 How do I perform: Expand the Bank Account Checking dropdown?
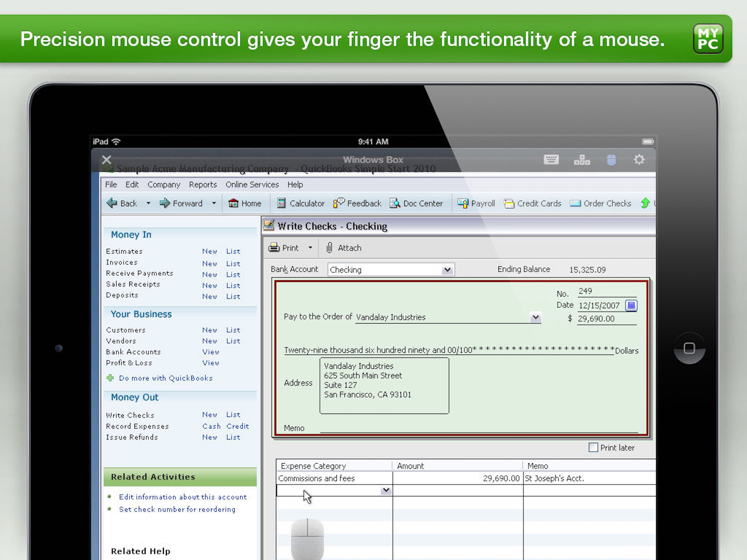pos(447,270)
